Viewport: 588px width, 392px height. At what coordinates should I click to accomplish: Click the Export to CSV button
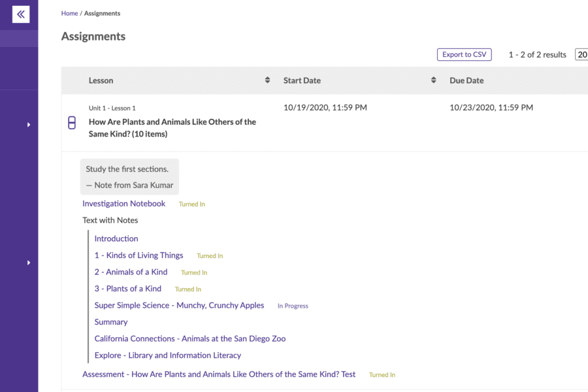pos(464,55)
